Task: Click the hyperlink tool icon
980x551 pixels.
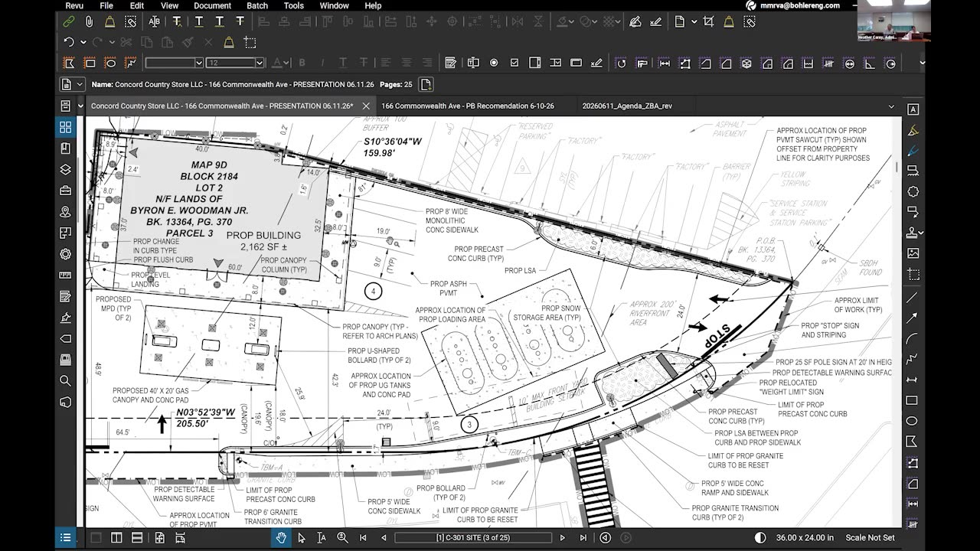Action: click(68, 22)
